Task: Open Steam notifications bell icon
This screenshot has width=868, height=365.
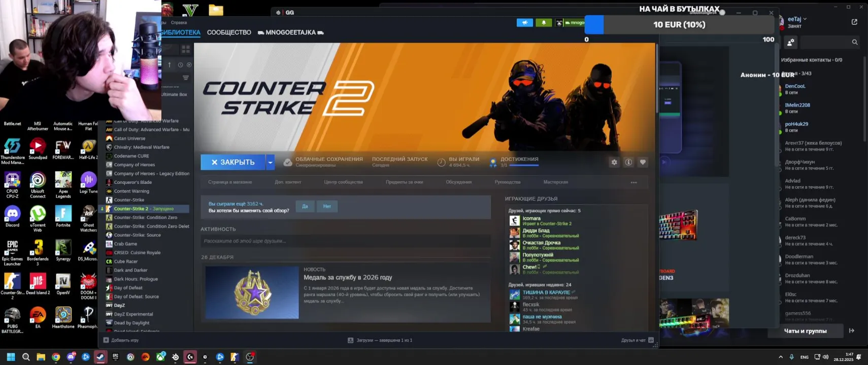Action: tap(544, 23)
